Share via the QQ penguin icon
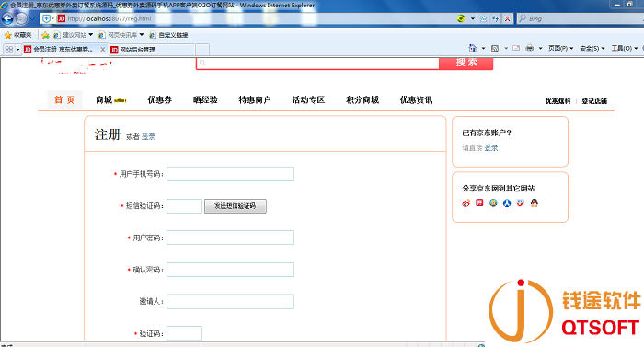Screen dimensions: 644x347 pos(534,202)
